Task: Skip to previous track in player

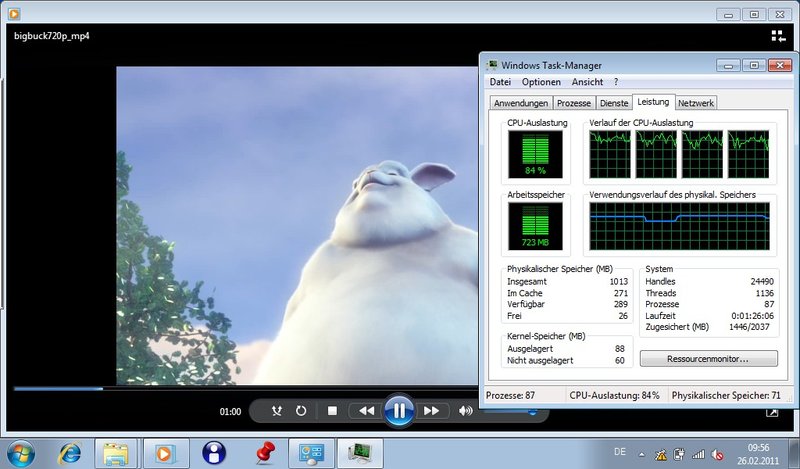Action: point(366,411)
